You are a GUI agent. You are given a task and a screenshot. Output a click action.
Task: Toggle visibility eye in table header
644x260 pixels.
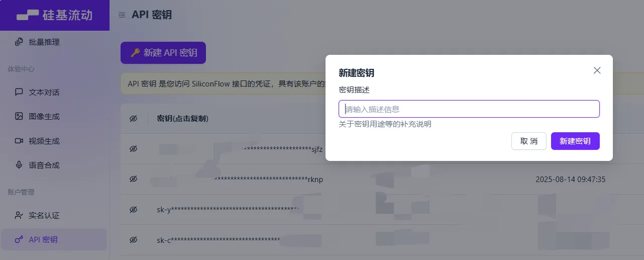pos(133,119)
